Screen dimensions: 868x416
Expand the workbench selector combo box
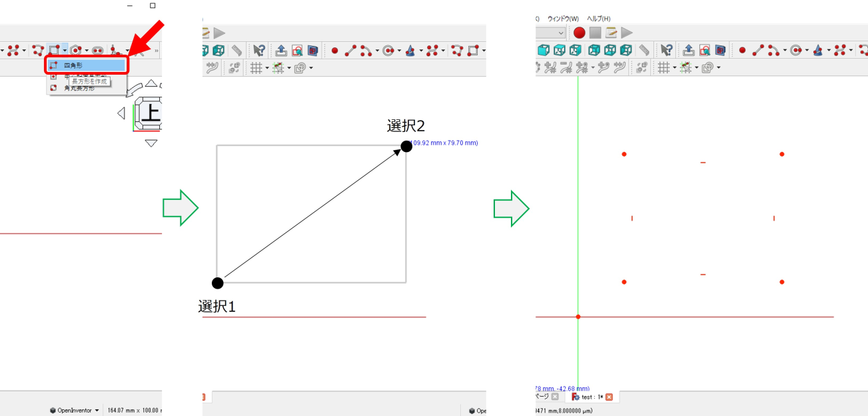(x=560, y=33)
